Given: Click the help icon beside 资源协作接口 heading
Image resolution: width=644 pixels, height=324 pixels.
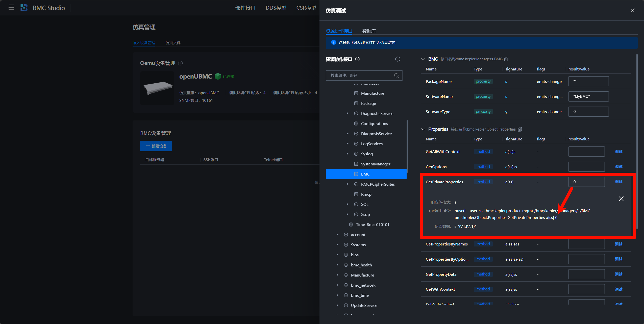Looking at the screenshot, I should (x=357, y=59).
